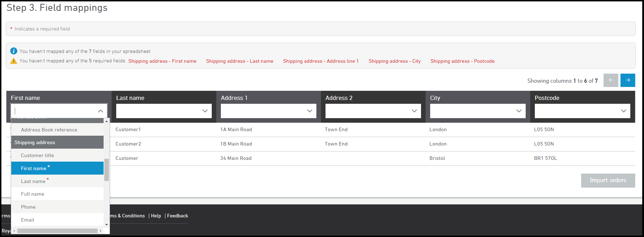Open the Postcode column mapping dropdown
The image size is (644, 237).
coord(583,111)
